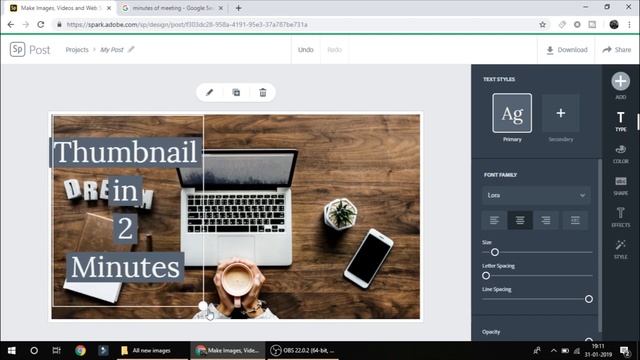The height and width of the screenshot is (360, 640).
Task: Click the panel vertical scrollbar
Action: point(600,245)
